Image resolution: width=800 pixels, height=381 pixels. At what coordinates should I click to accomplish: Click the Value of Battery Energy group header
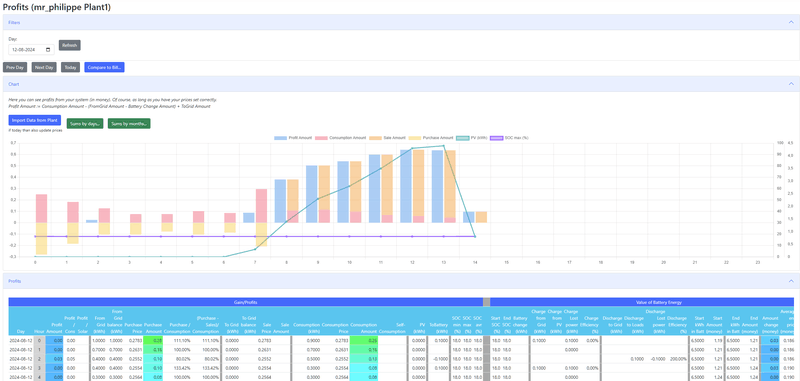click(642, 302)
